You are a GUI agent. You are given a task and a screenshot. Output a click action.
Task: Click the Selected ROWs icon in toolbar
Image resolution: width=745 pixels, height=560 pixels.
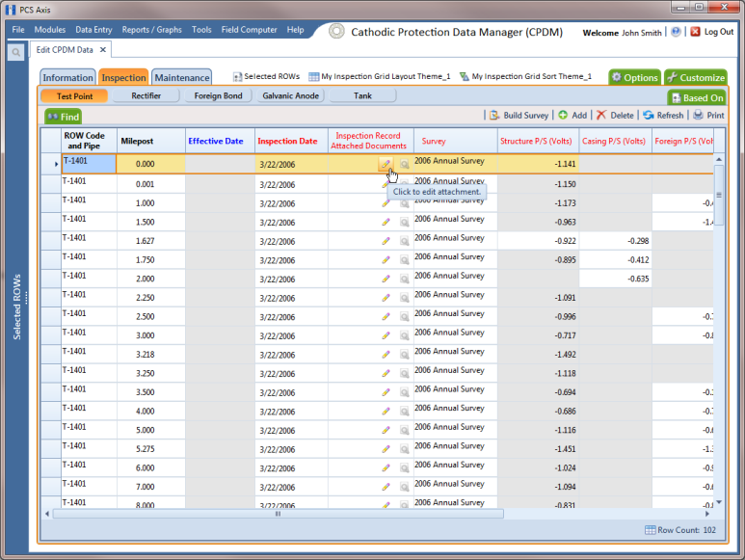coord(237,76)
